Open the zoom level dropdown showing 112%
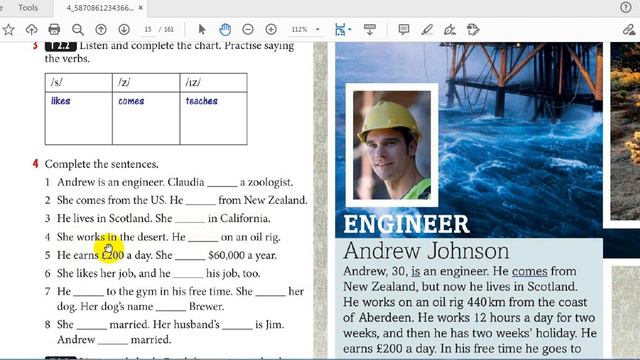Screen dimensions: 640x360 pos(305,29)
